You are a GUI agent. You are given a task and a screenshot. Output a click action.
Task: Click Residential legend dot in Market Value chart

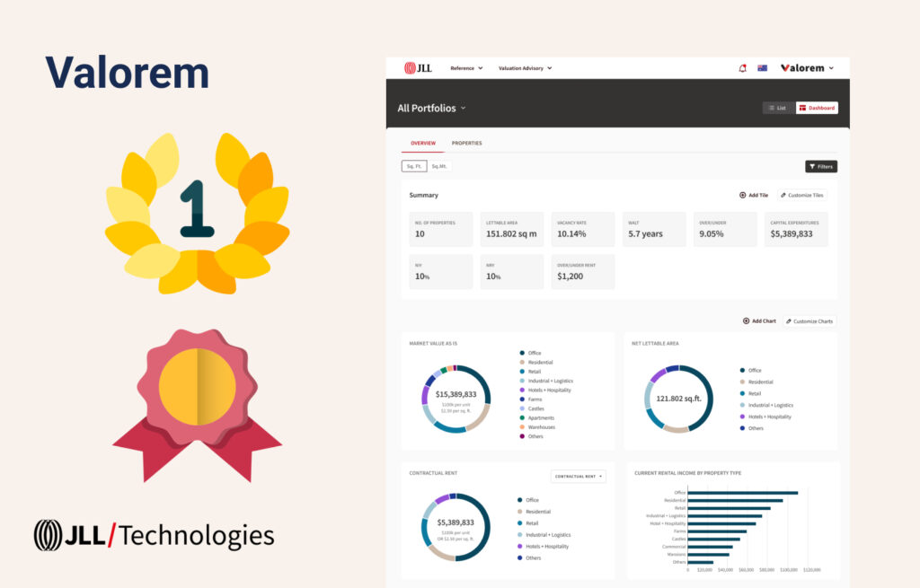(522, 363)
